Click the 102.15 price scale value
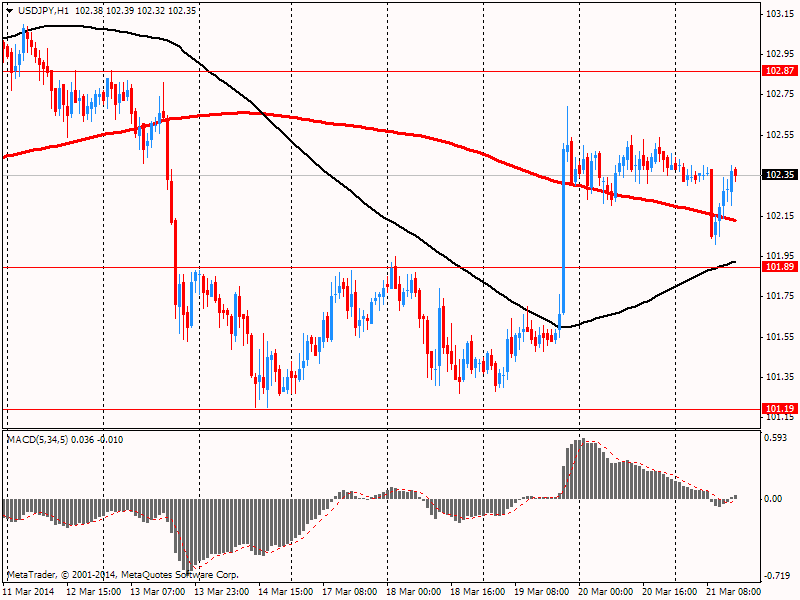This screenshot has width=800, height=600. pyautogui.click(x=780, y=216)
